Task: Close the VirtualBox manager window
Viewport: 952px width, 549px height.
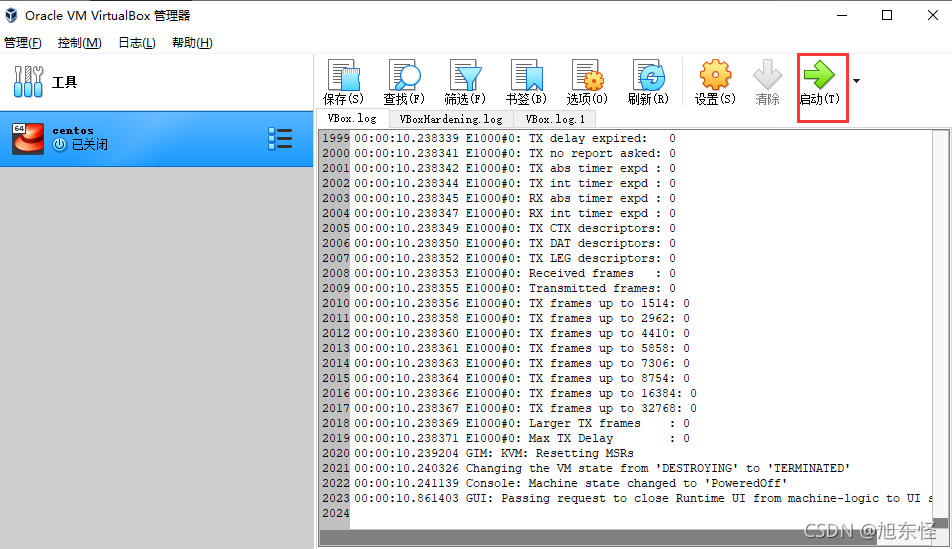Action: [933, 15]
